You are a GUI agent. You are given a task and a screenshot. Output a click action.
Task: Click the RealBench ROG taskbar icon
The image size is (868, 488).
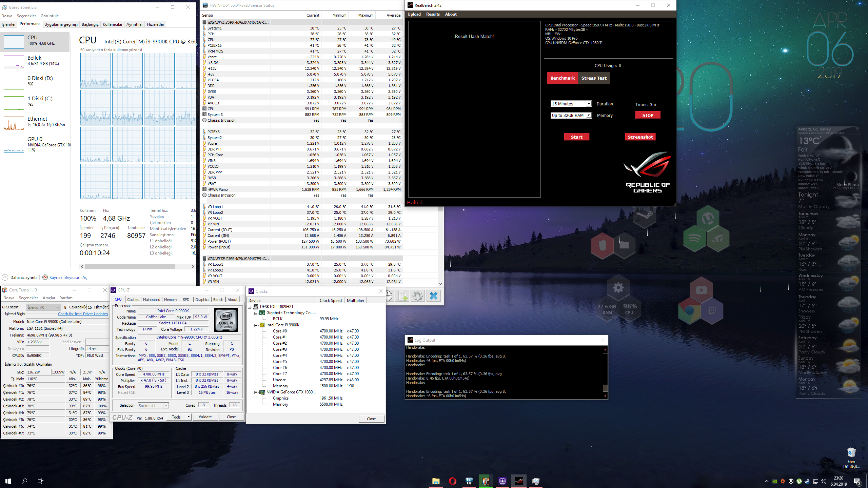point(519,481)
